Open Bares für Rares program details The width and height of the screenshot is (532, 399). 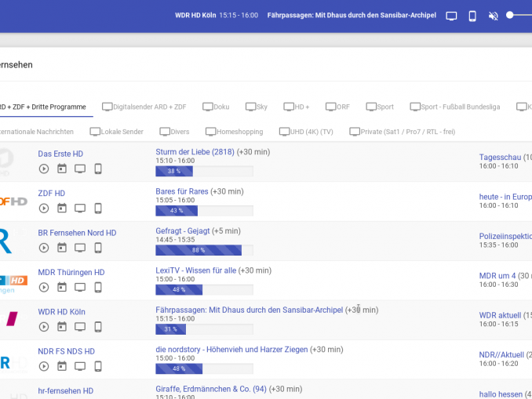182,191
